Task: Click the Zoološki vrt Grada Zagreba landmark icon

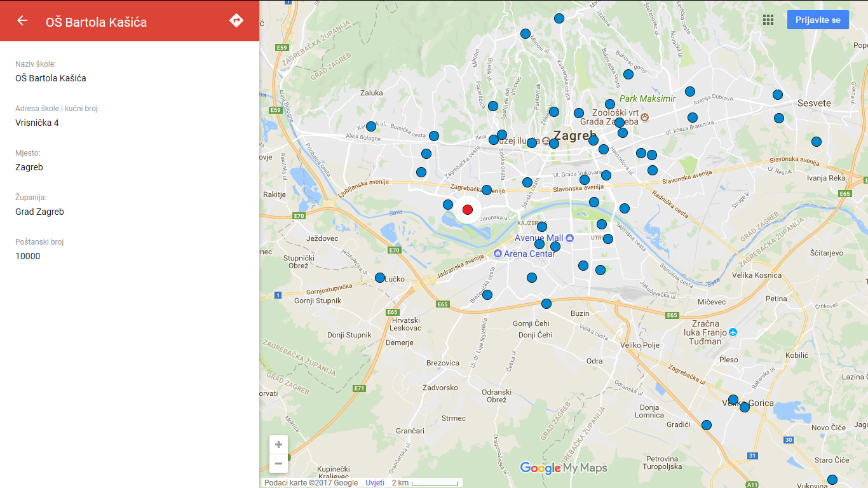Action: 645,118
